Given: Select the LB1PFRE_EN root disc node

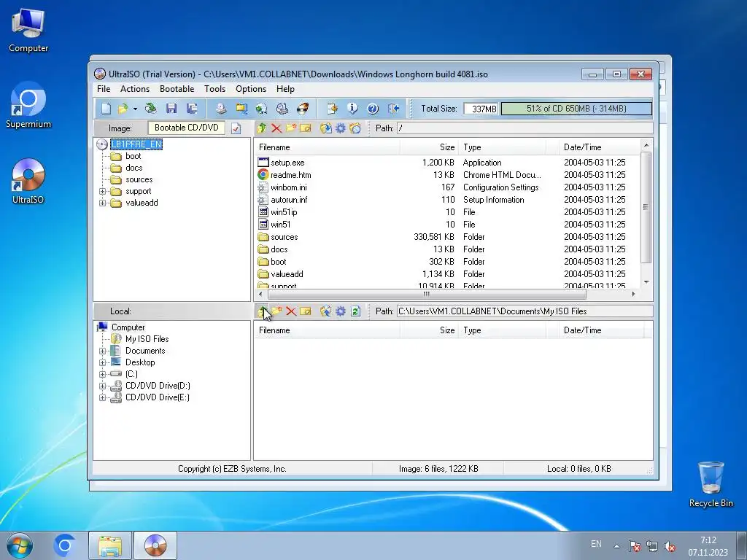Looking at the screenshot, I should (136, 144).
